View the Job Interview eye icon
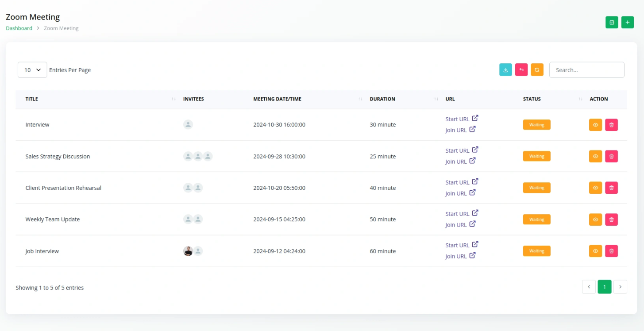The height and width of the screenshot is (331, 644). pyautogui.click(x=595, y=251)
